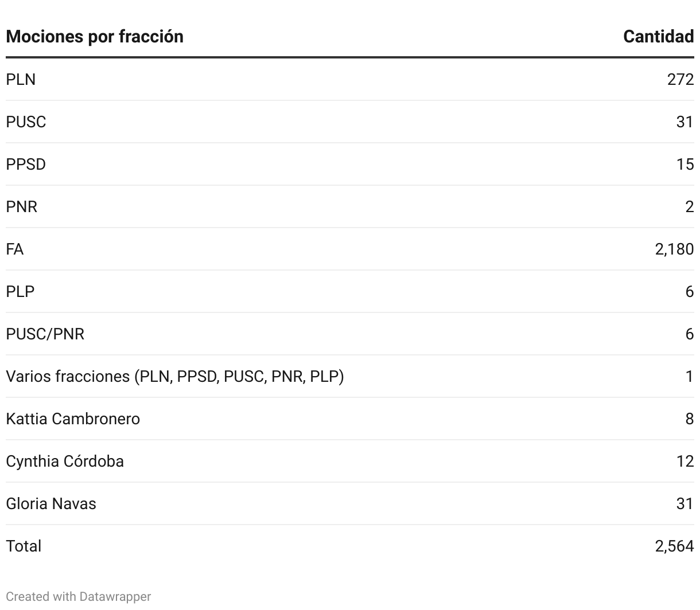Screen dimensions: 700x610
Task: Click the Kattia Cambronero name
Action: click(x=73, y=419)
